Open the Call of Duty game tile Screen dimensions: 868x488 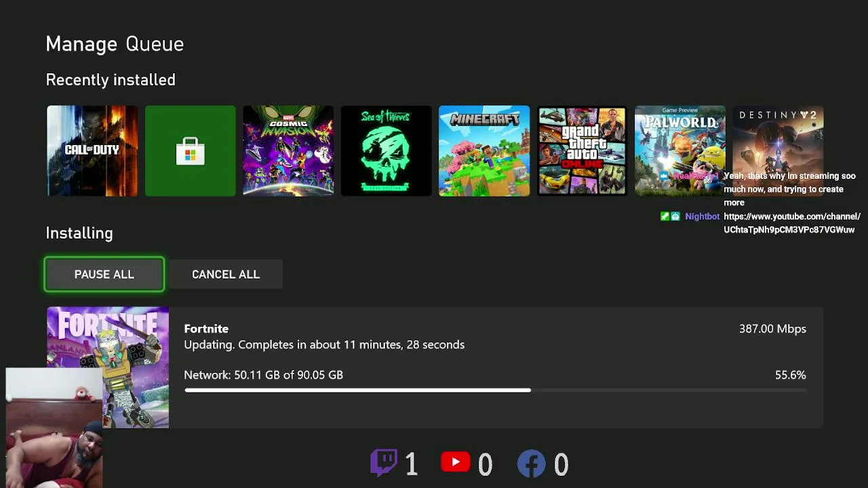[92, 150]
